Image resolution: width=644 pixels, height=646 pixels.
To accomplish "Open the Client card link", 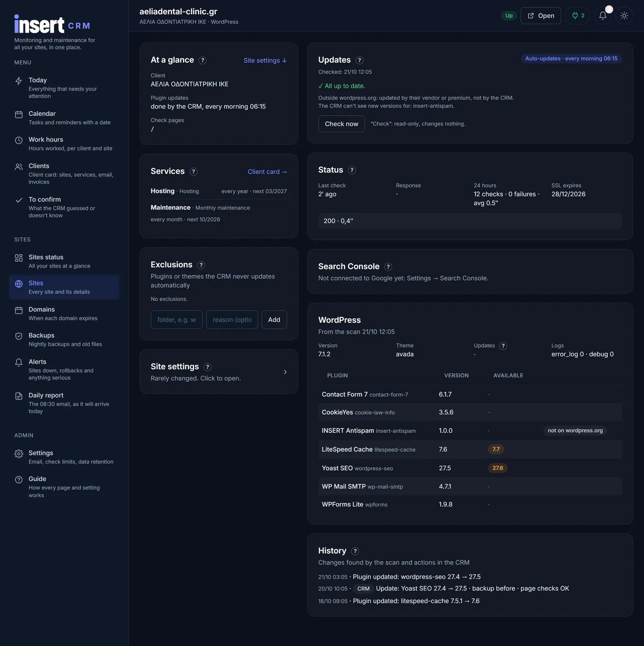I will (267, 172).
